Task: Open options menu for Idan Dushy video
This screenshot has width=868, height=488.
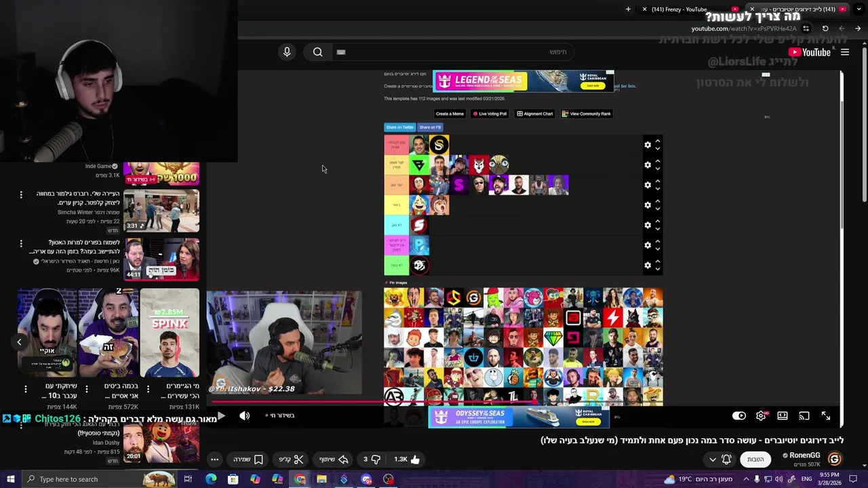Action: [x=20, y=425]
